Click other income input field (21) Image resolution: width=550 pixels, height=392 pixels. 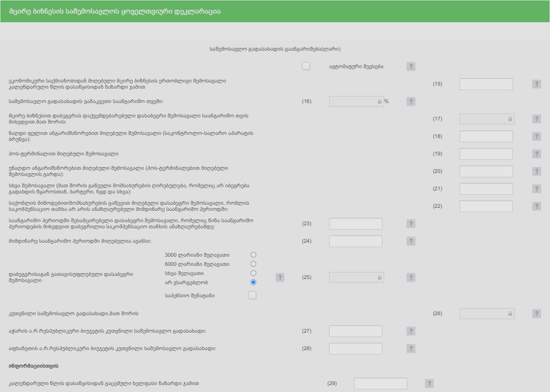[486, 189]
